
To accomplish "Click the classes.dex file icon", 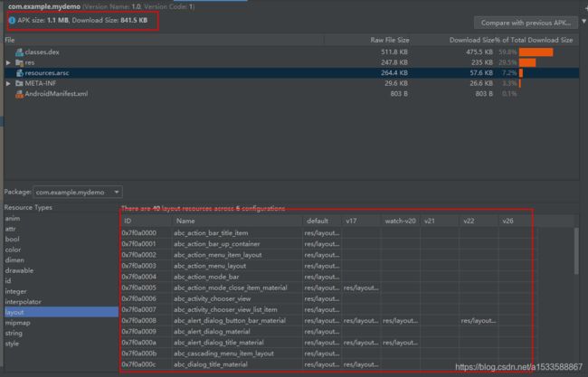I will click(x=19, y=52).
